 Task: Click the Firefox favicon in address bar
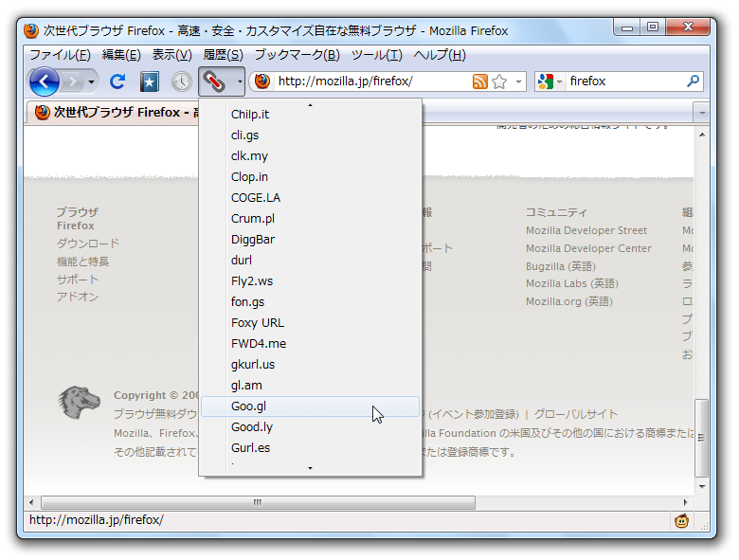pyautogui.click(x=262, y=81)
